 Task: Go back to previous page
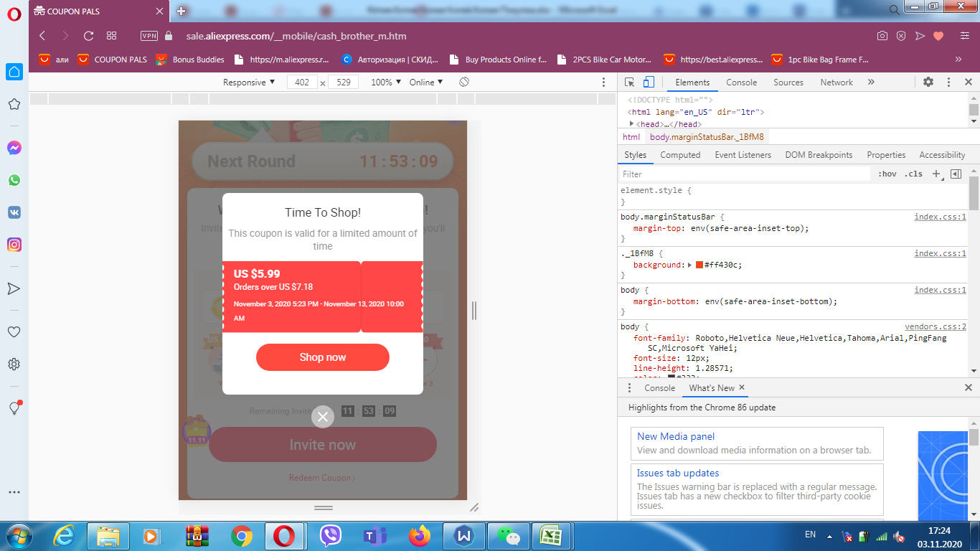pos(42,36)
